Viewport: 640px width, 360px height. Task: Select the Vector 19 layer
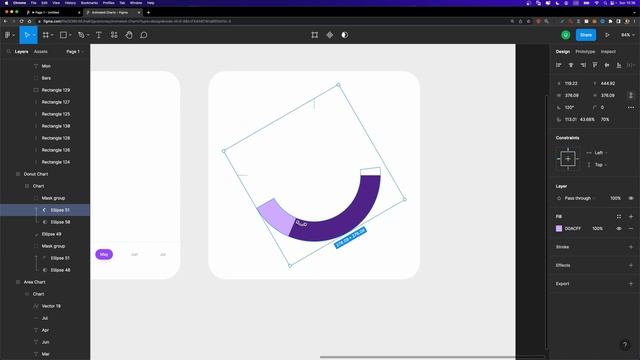51,306
